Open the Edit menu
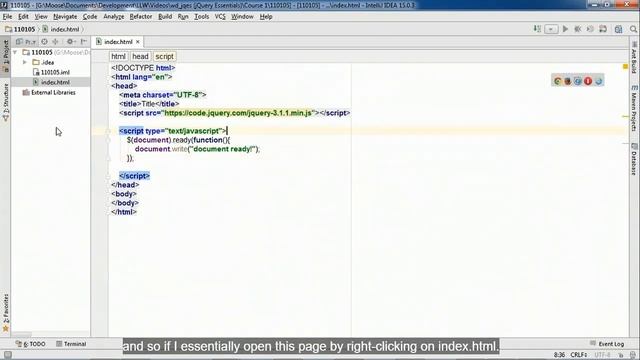 coord(23,17)
